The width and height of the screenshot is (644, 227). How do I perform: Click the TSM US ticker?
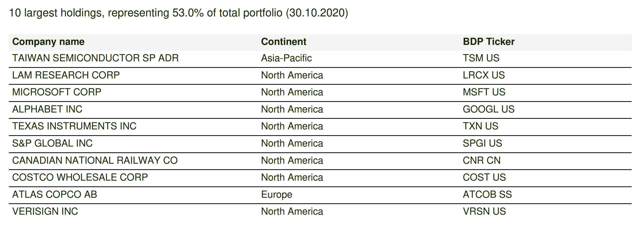[x=481, y=58]
